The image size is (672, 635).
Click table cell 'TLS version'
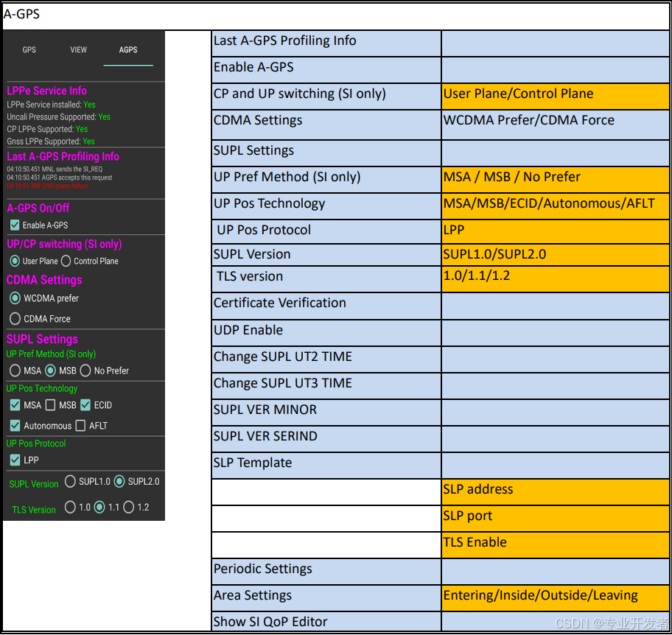[x=326, y=279]
